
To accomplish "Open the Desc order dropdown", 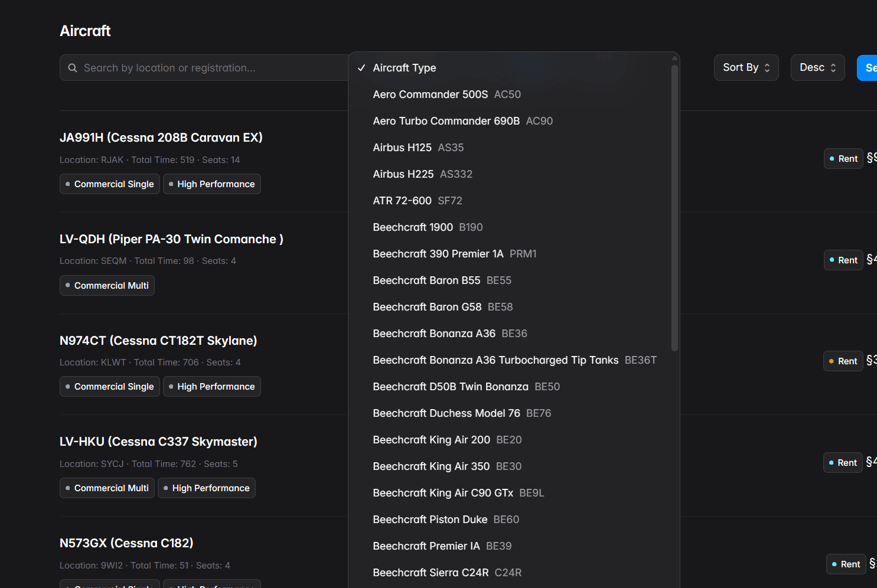I will click(817, 68).
